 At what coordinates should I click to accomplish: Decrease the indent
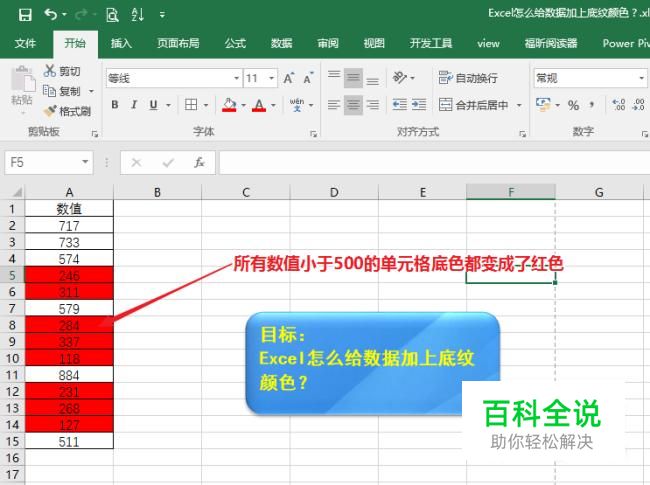click(400, 105)
